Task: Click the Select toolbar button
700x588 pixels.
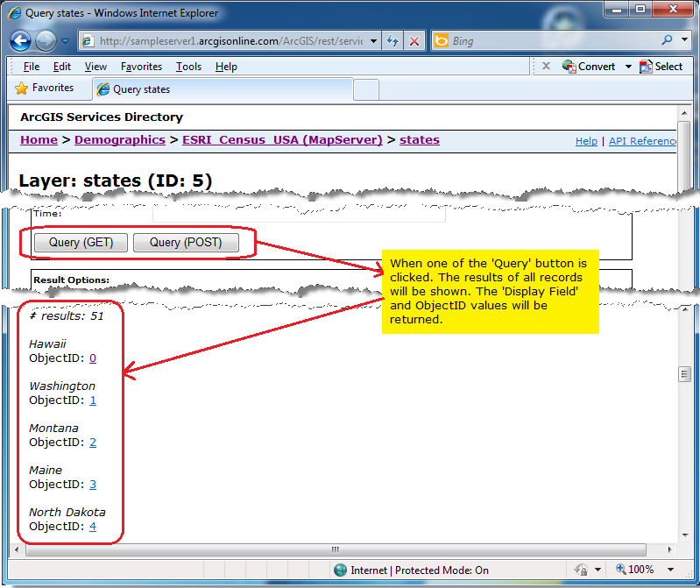Action: tap(661, 66)
